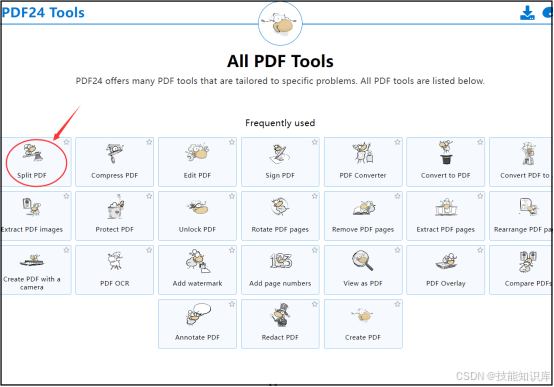Open the Add watermark tool
Screen dimensions: 554x387
(197, 270)
